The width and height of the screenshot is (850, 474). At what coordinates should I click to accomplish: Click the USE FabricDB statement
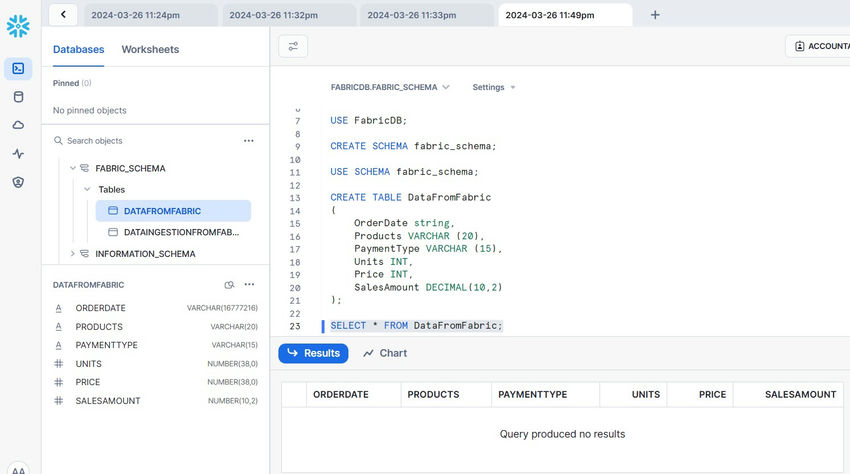368,120
